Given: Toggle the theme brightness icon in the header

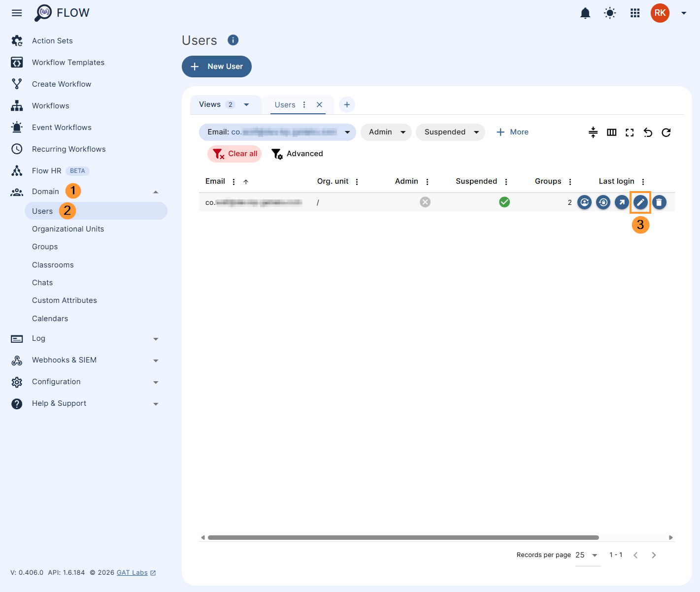Looking at the screenshot, I should click(610, 13).
